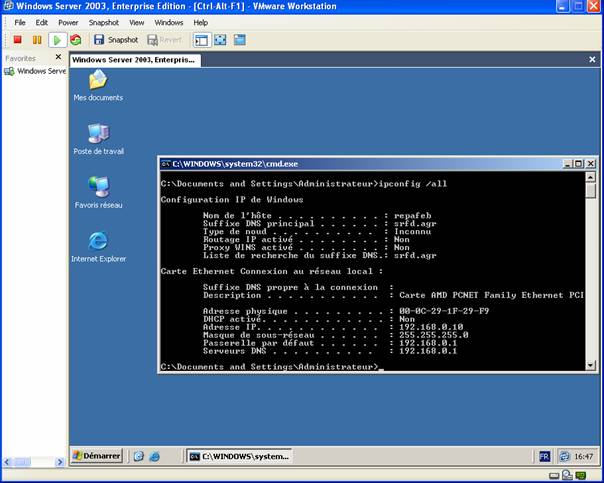Click the cmd vertical scrollbar thumb
604x483 pixels.
tap(591, 190)
